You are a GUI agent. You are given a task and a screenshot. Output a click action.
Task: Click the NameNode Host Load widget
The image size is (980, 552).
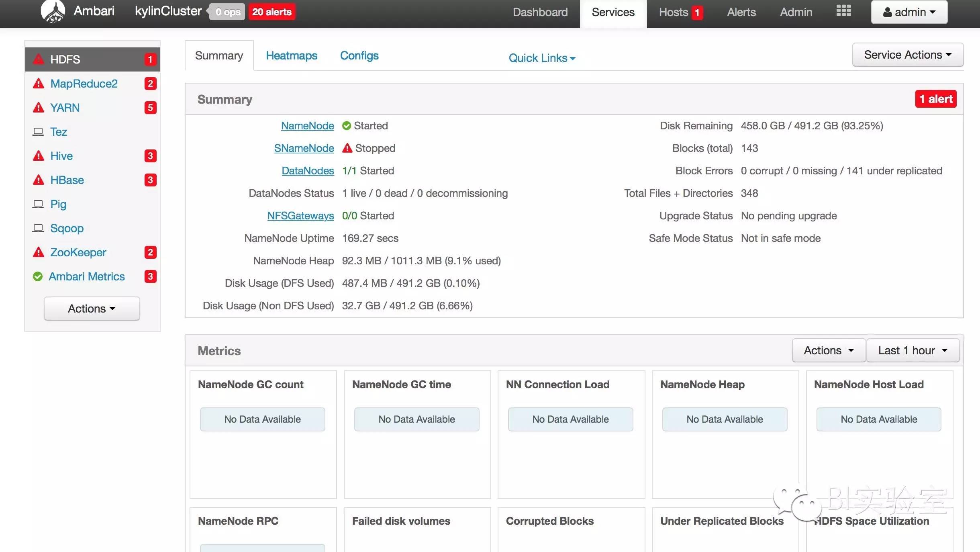[x=880, y=434]
